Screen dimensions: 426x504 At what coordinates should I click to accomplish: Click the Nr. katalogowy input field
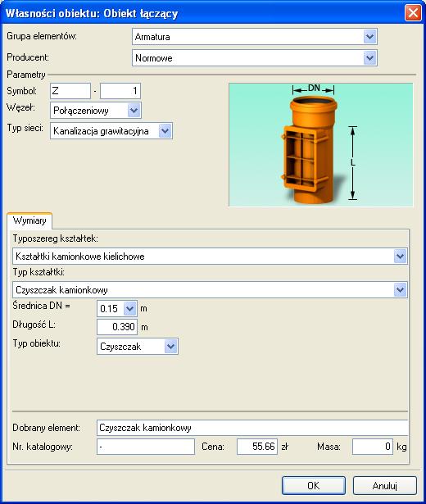click(x=146, y=447)
